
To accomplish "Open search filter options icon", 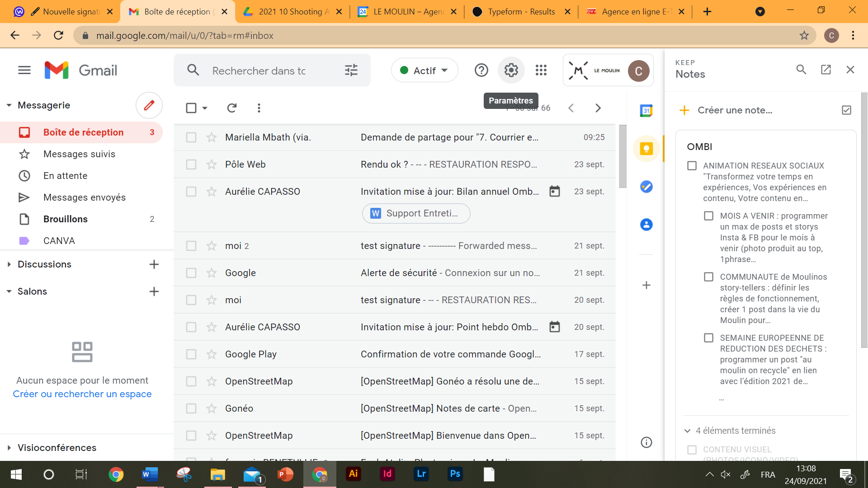I will pos(351,70).
